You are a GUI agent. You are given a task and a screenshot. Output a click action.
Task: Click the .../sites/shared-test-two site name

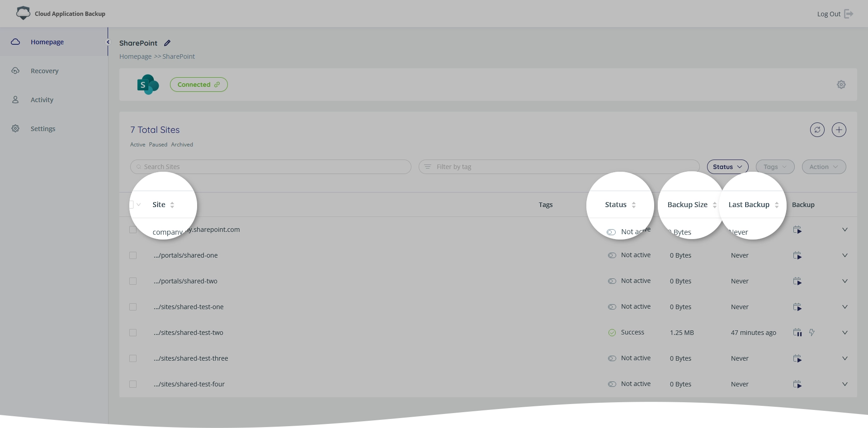[x=189, y=333]
